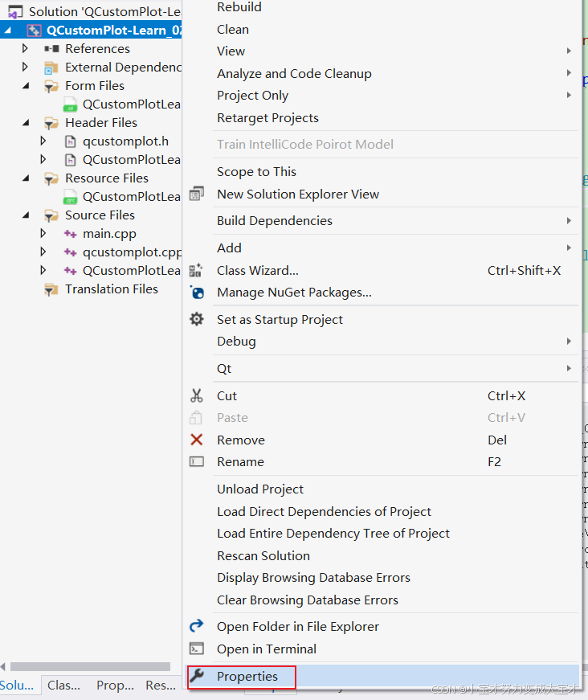Open Analyze and Code Cleanup submenu
588x700 pixels.
click(x=382, y=74)
